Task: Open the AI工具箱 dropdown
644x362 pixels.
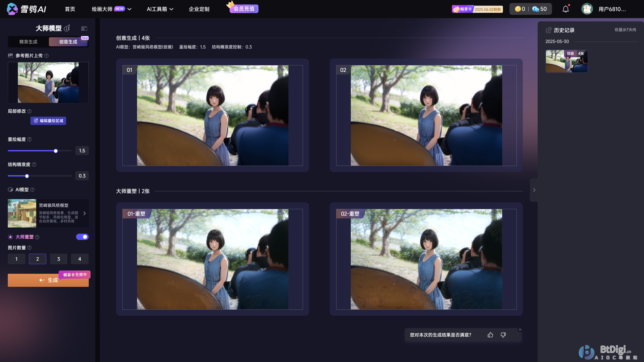Action: click(x=160, y=9)
